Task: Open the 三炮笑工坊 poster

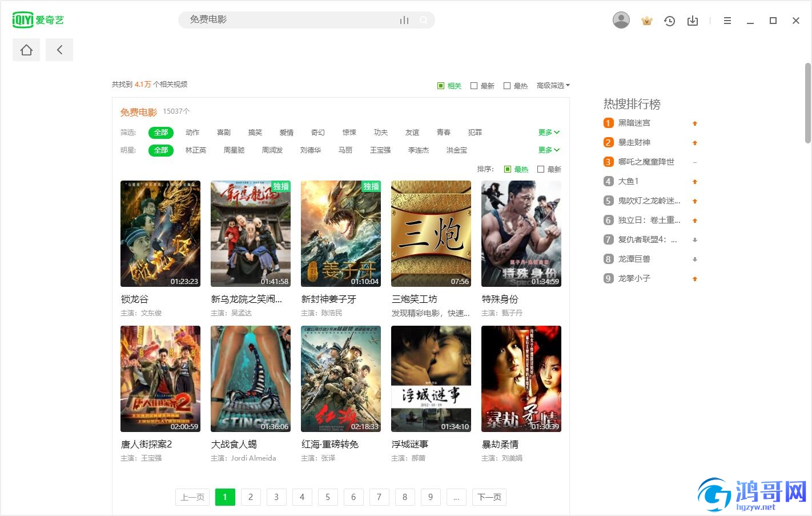Action: [431, 234]
